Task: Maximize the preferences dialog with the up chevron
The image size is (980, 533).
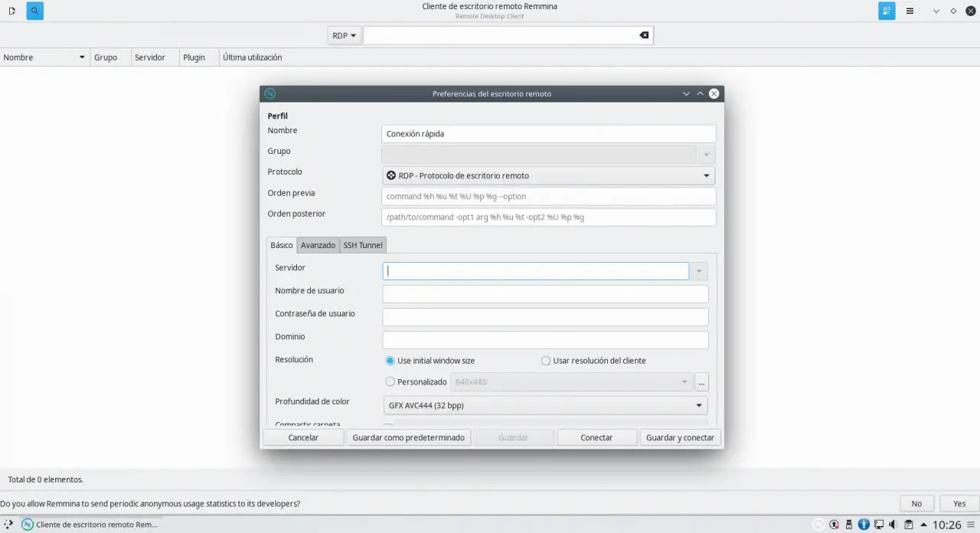Action: click(700, 93)
